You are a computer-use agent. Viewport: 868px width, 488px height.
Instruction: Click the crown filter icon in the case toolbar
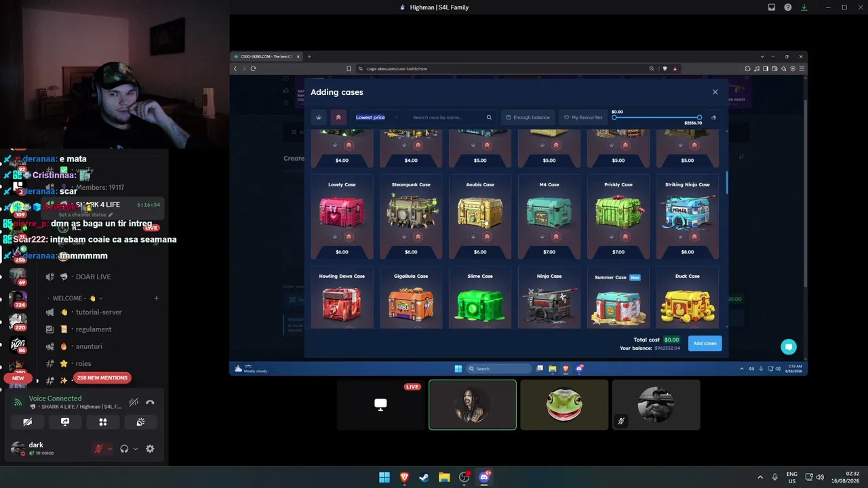click(x=319, y=117)
